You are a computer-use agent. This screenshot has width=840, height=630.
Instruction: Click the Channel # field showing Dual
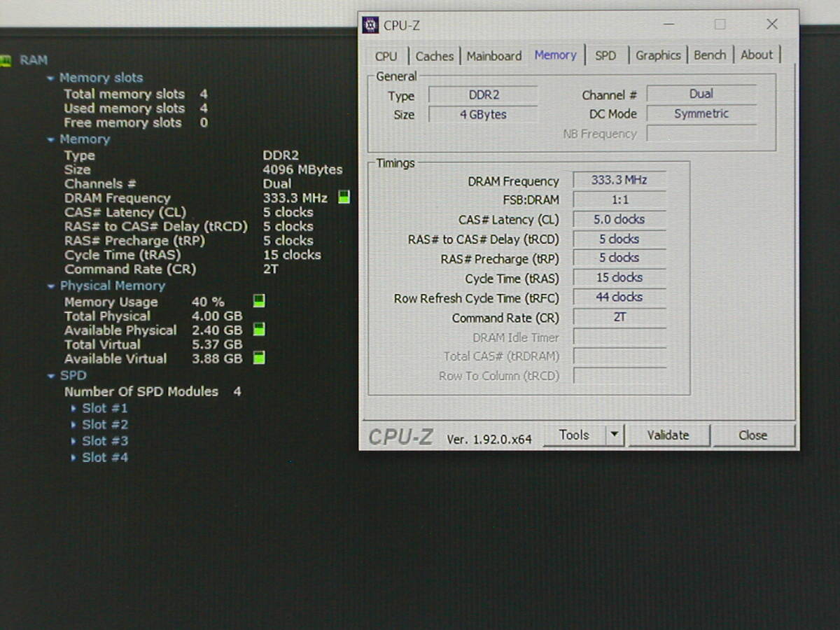701,94
